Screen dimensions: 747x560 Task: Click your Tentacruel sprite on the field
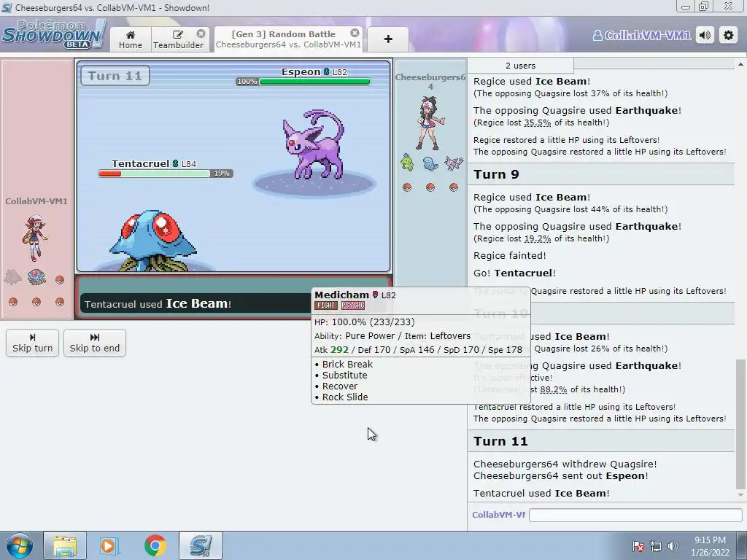tap(153, 241)
